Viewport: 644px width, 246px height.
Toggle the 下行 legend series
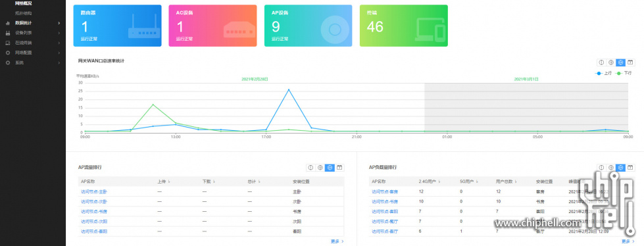pyautogui.click(x=624, y=73)
